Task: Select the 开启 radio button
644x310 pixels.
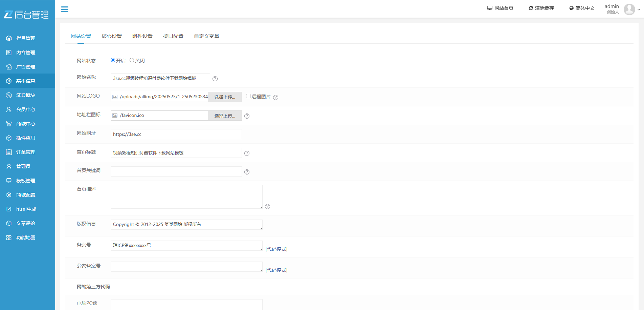Action: tap(113, 60)
